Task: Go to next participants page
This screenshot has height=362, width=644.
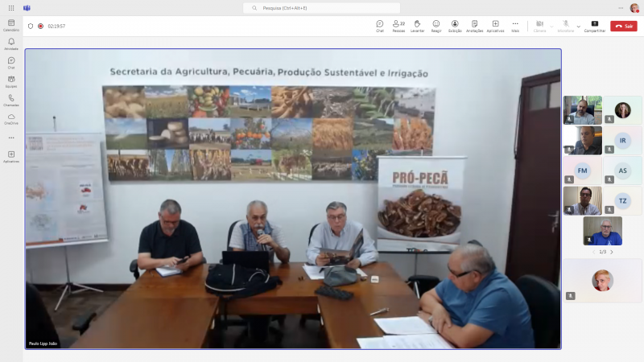Action: pos(611,252)
